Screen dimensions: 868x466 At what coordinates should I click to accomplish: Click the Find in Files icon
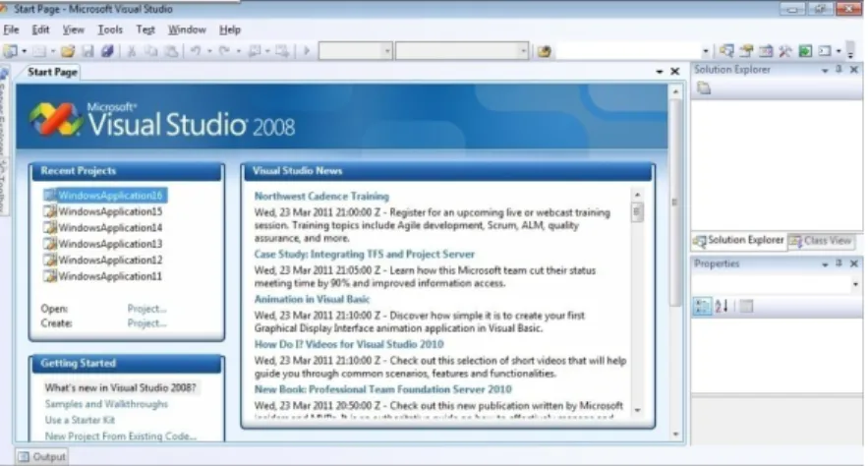545,51
